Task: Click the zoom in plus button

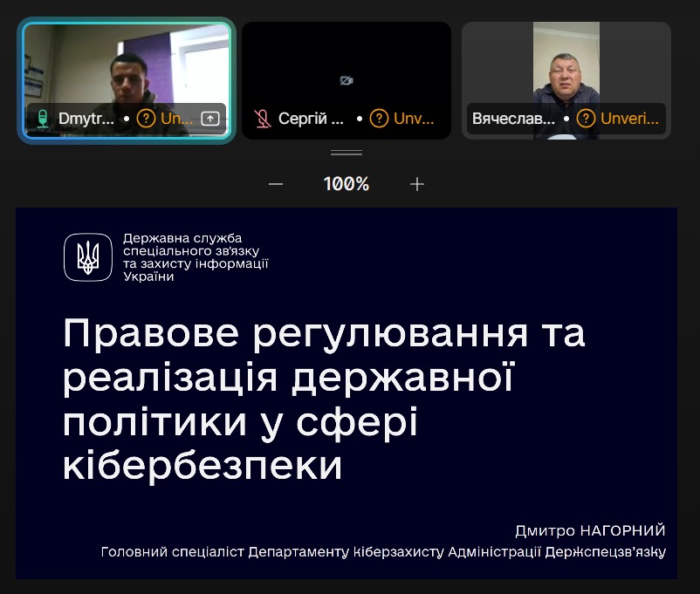Action: point(417,184)
